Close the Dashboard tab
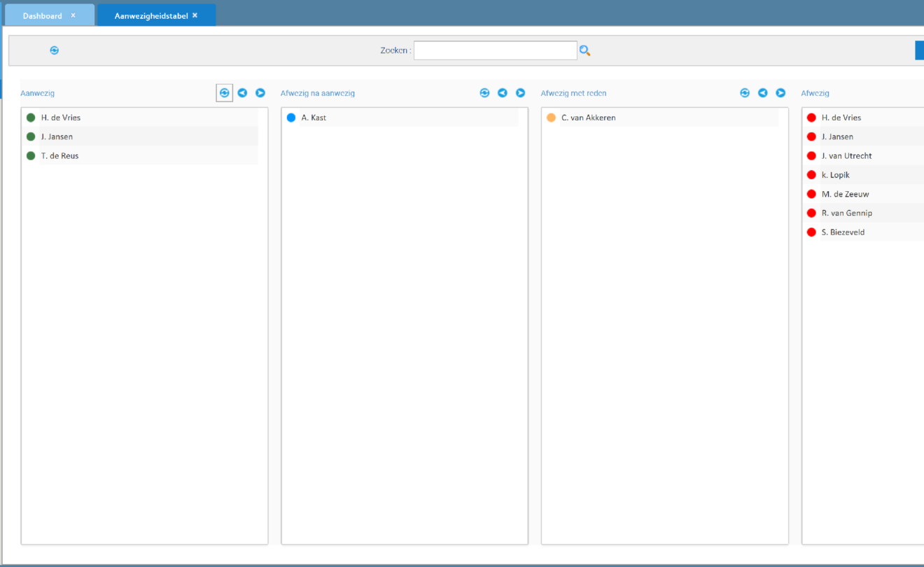Viewport: 924px width, 567px height. point(73,15)
